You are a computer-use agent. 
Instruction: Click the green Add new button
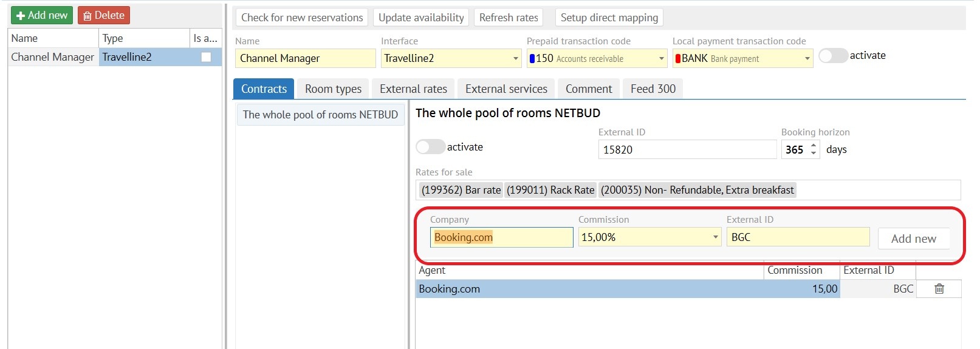(41, 15)
